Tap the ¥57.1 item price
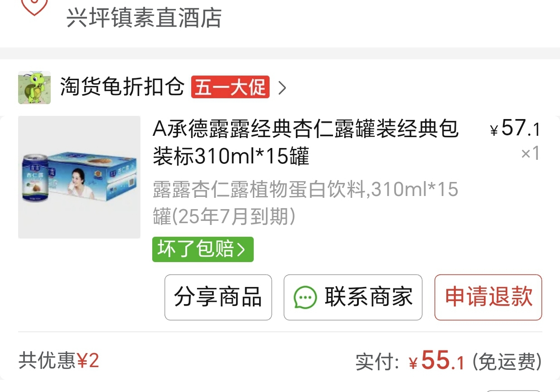This screenshot has height=392, width=560. (x=516, y=128)
